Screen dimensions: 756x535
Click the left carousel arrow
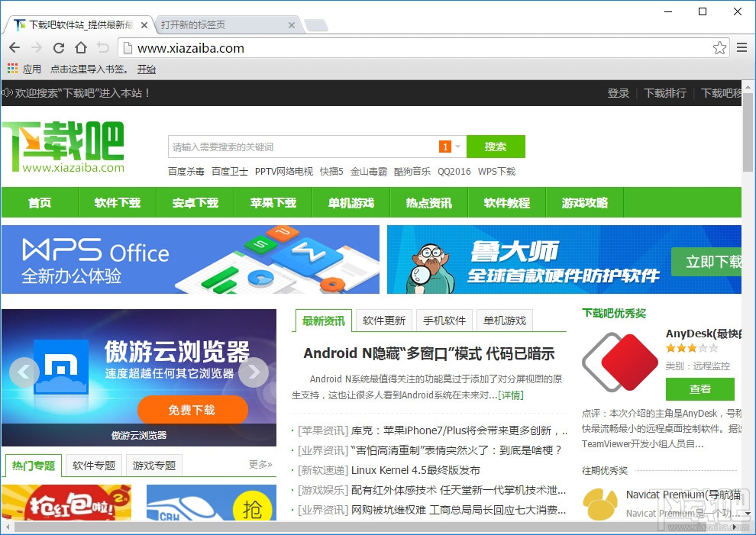[24, 372]
